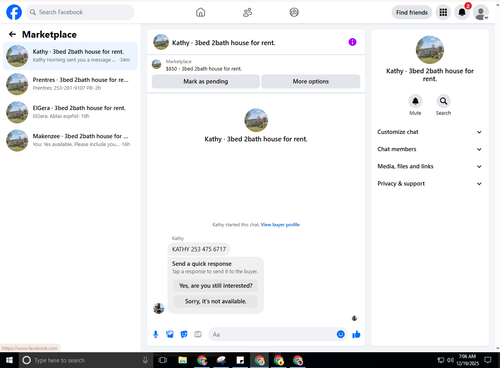Screen dimensions: 500x368
Task: Click the taskbar volume icon
Action: point(450,360)
